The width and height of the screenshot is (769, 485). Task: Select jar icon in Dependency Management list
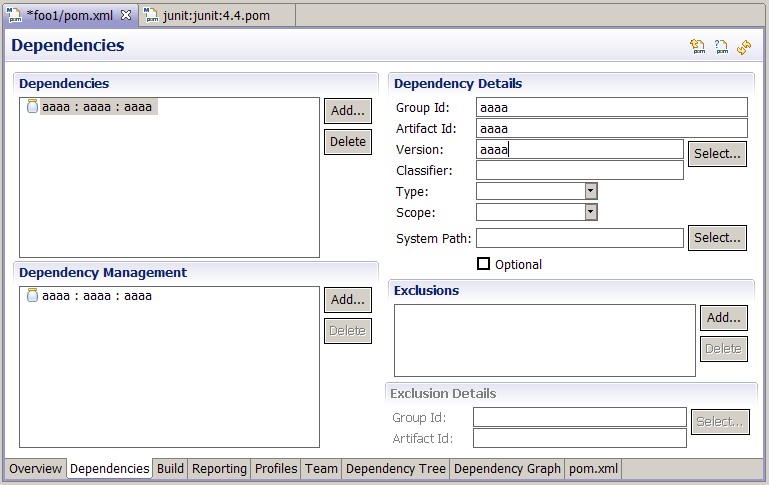[32, 296]
